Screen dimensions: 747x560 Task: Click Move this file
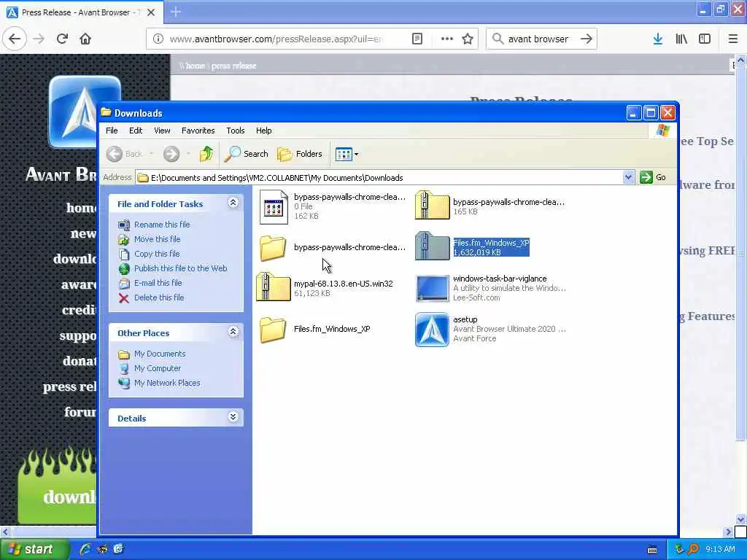click(158, 239)
